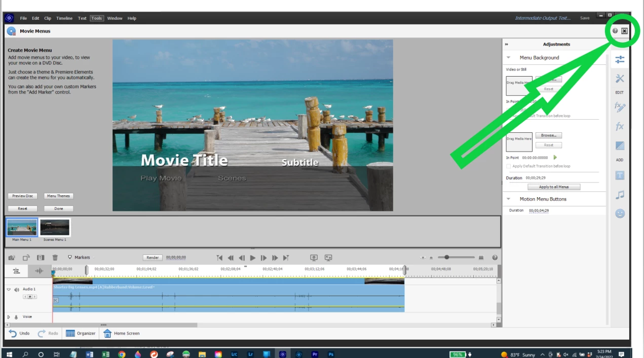Collapse the Menu Background section

click(509, 58)
